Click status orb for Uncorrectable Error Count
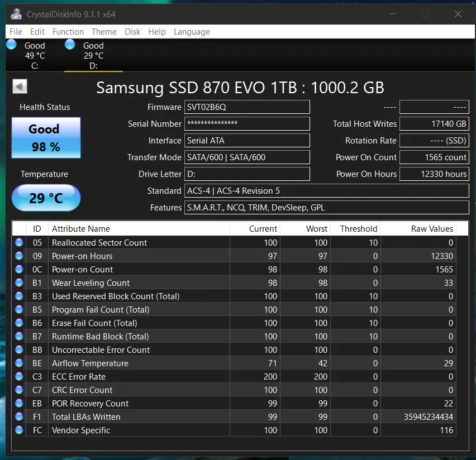This screenshot has height=460, width=476. pyautogui.click(x=19, y=349)
